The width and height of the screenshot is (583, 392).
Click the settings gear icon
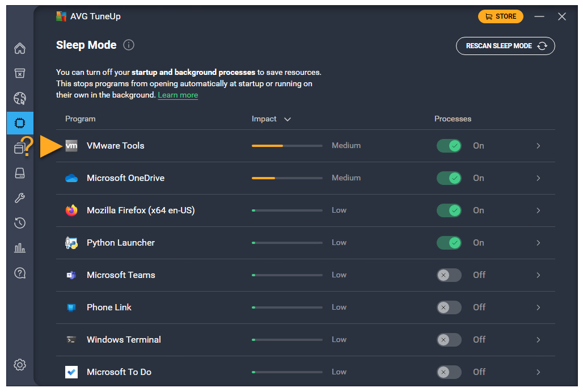pyautogui.click(x=20, y=365)
